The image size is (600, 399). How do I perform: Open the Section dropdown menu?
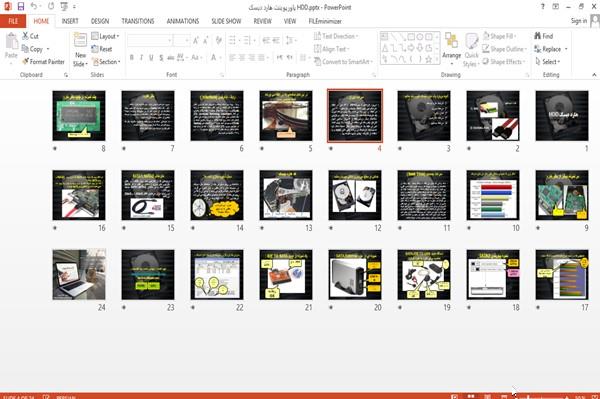point(106,62)
